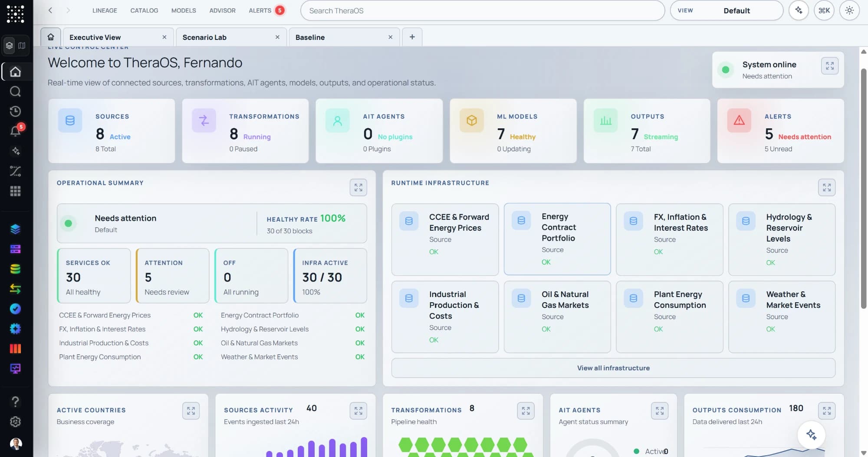Click the floating AI assistant button
Image resolution: width=868 pixels, height=457 pixels.
click(x=811, y=434)
